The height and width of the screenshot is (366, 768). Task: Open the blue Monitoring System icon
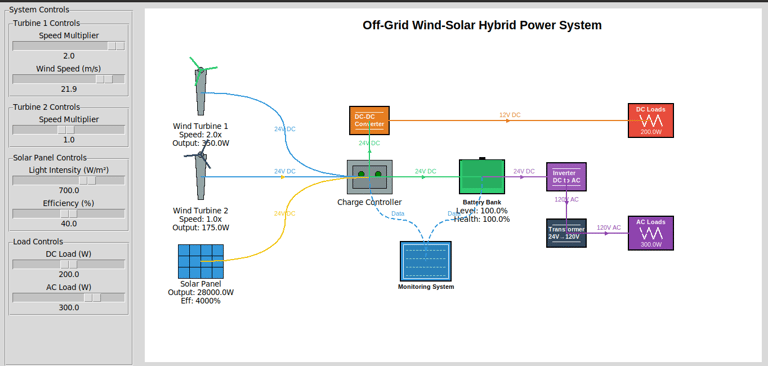click(426, 261)
